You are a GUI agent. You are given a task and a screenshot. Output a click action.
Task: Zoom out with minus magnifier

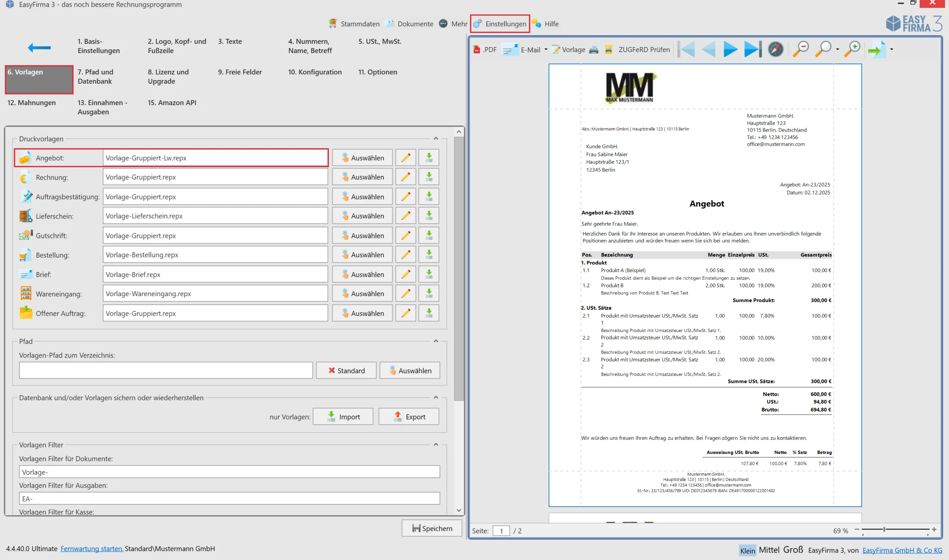point(800,49)
